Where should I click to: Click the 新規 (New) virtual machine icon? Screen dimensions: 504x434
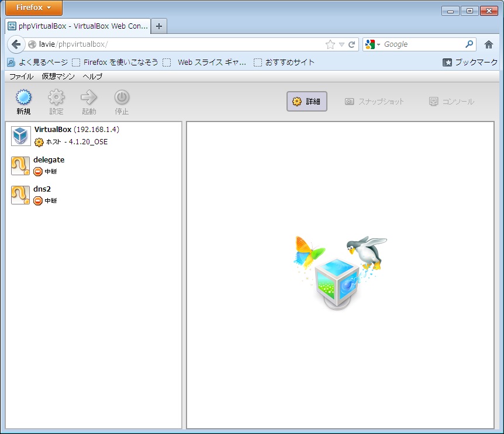tap(23, 97)
